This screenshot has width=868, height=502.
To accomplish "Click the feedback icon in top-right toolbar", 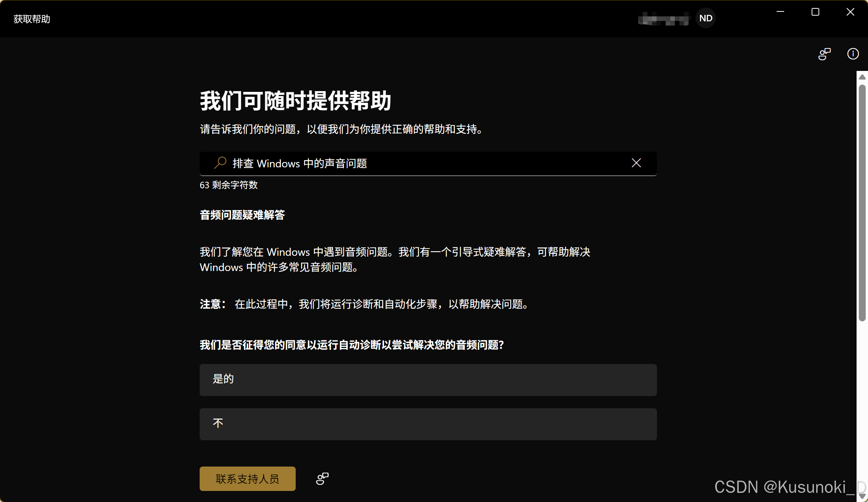I will 824,54.
